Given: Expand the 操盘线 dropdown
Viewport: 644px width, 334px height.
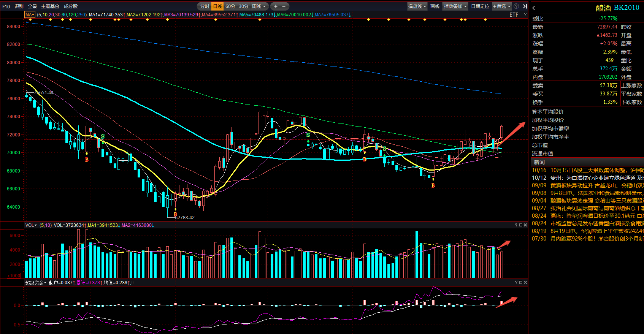Looking at the screenshot, I should [x=417, y=6].
